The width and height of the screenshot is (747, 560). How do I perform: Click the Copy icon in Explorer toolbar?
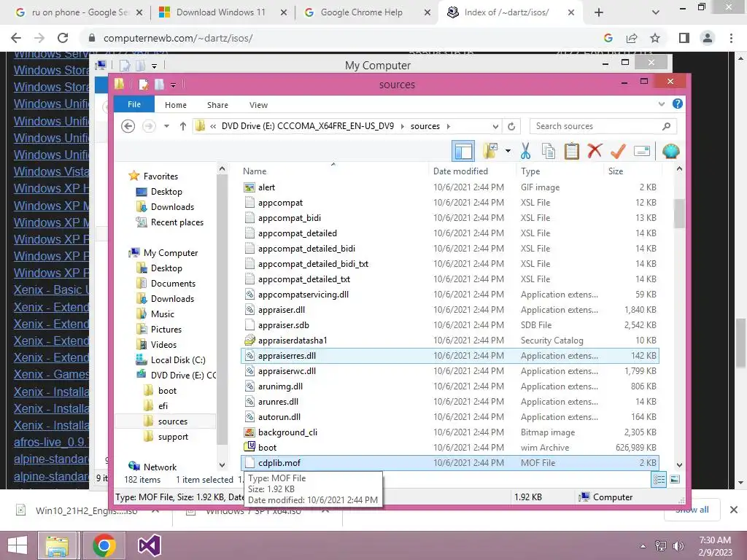pyautogui.click(x=549, y=152)
